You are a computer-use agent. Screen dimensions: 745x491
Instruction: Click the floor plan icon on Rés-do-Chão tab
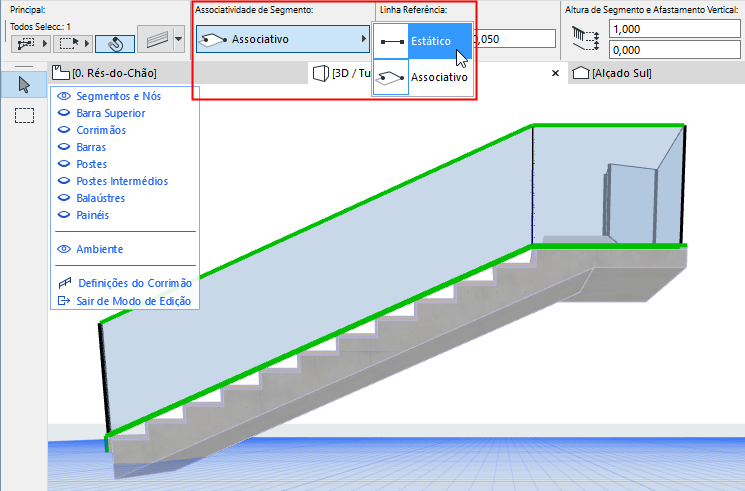click(x=60, y=73)
